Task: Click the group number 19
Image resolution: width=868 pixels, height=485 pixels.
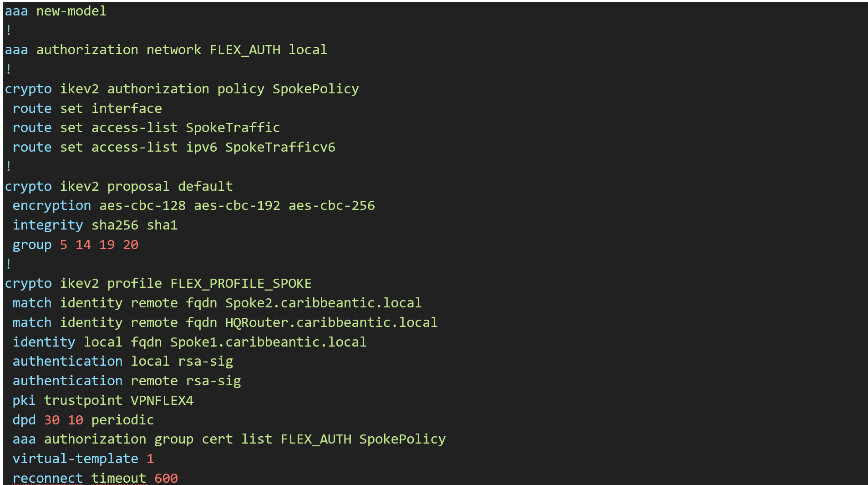Action: click(107, 245)
